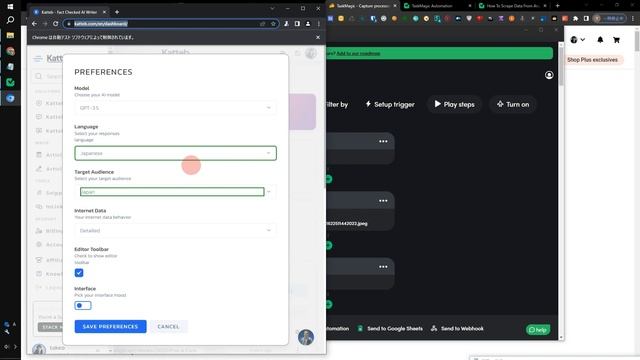
Task: Click Play steps in TaskMagic
Action: pos(454,104)
